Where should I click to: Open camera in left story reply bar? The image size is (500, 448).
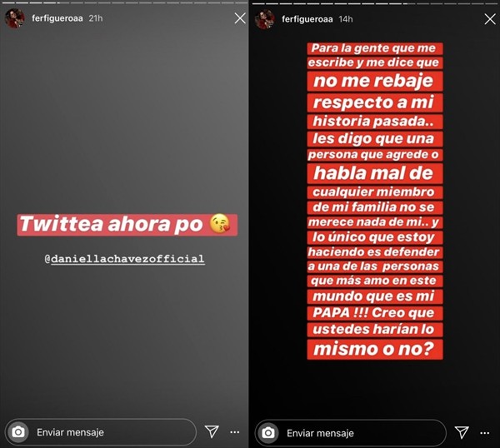pyautogui.click(x=18, y=432)
